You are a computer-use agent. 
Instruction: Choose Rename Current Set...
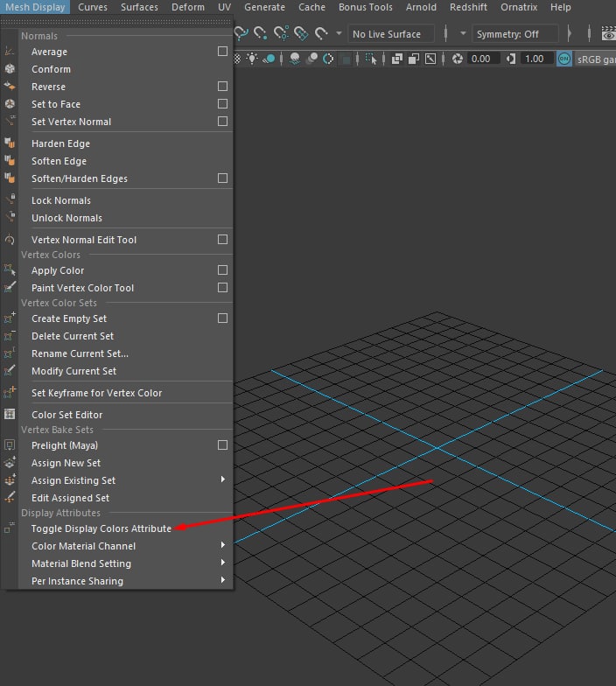pos(80,353)
